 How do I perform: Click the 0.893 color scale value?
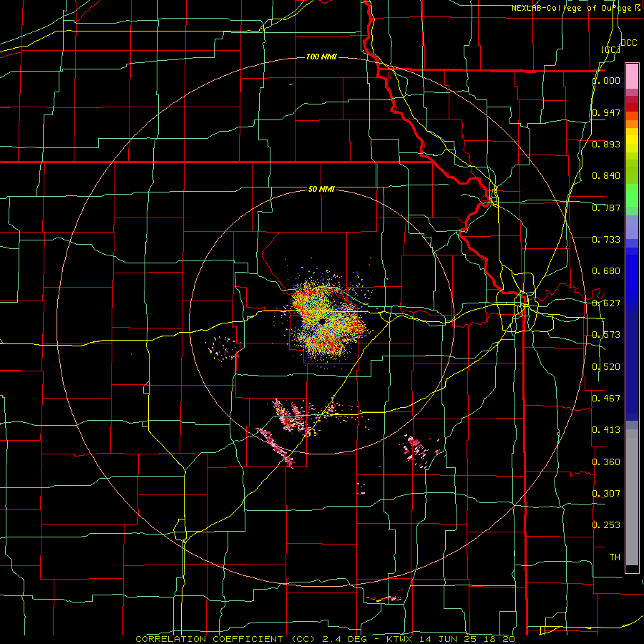point(606,144)
